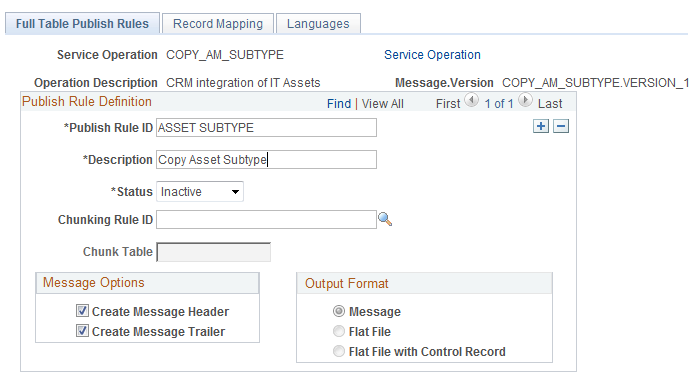Click the COPY_AM_SUBTYPE.VERSION_1 message version text
Image resolution: width=698 pixels, height=383 pixels.
(x=596, y=83)
